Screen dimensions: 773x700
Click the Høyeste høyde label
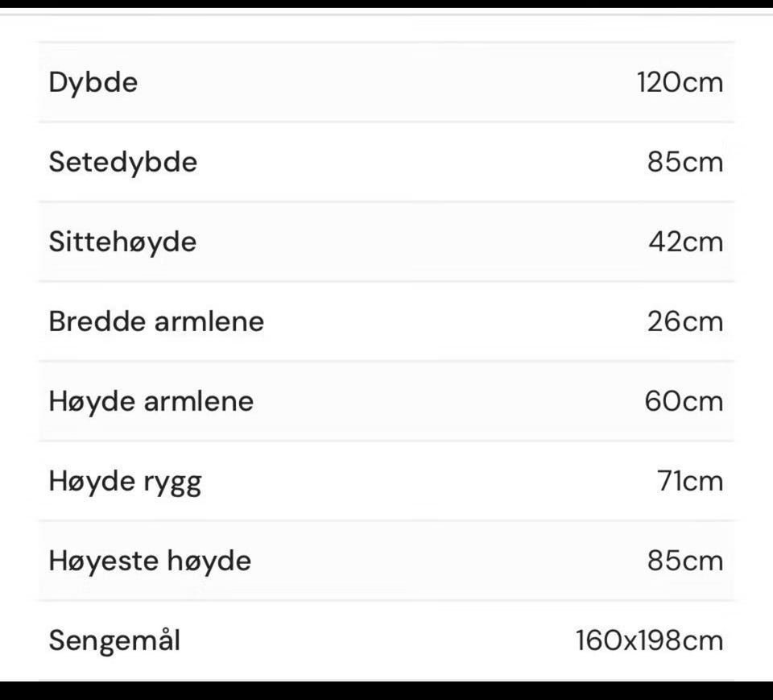coord(150,561)
